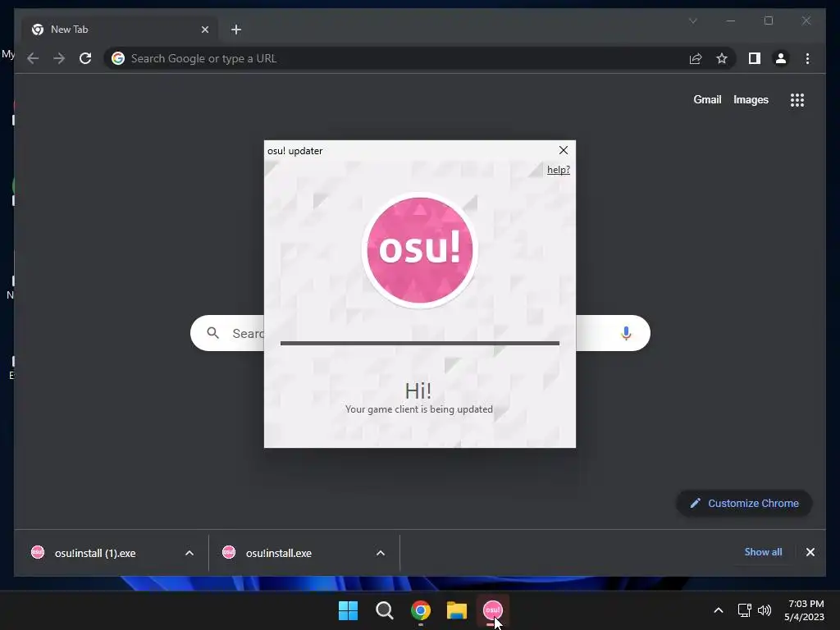The width and height of the screenshot is (840, 630).
Task: Click the Google search magnifier icon
Action: click(212, 333)
